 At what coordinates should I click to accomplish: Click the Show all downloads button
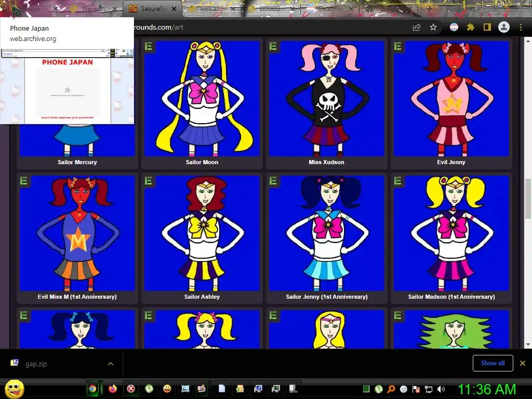click(493, 363)
